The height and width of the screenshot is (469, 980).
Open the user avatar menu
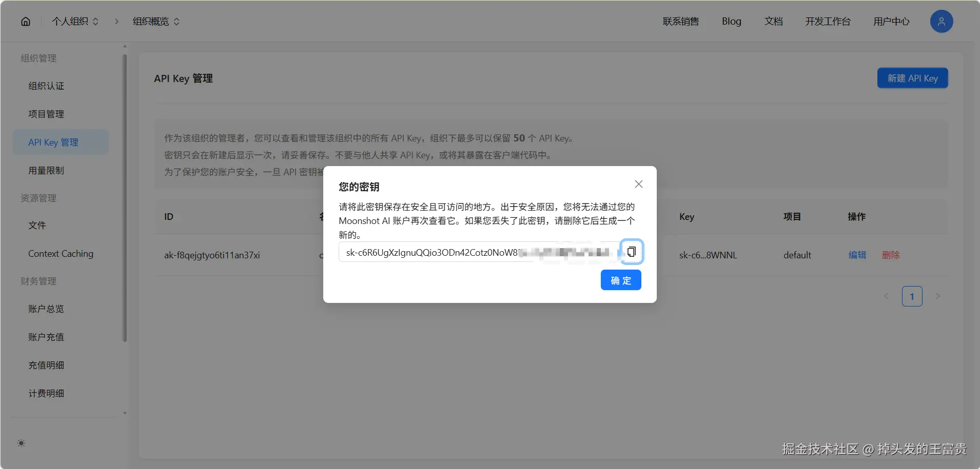[940, 21]
